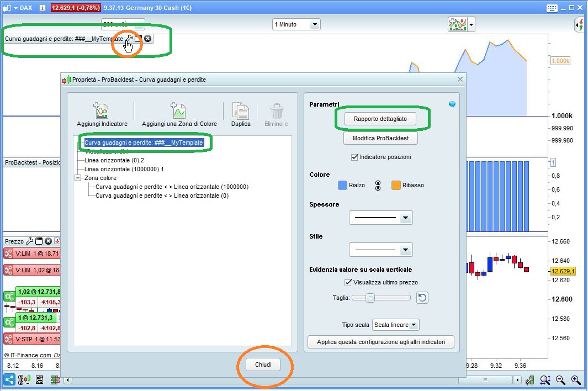Open the units quantity dropdown in top toolbar
588x391 pixels.
pyautogui.click(x=123, y=24)
